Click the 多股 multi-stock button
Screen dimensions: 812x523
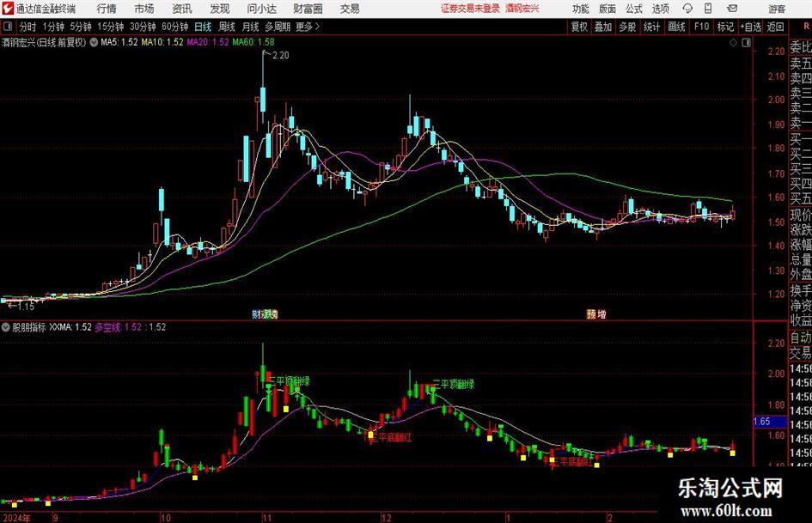tap(627, 27)
